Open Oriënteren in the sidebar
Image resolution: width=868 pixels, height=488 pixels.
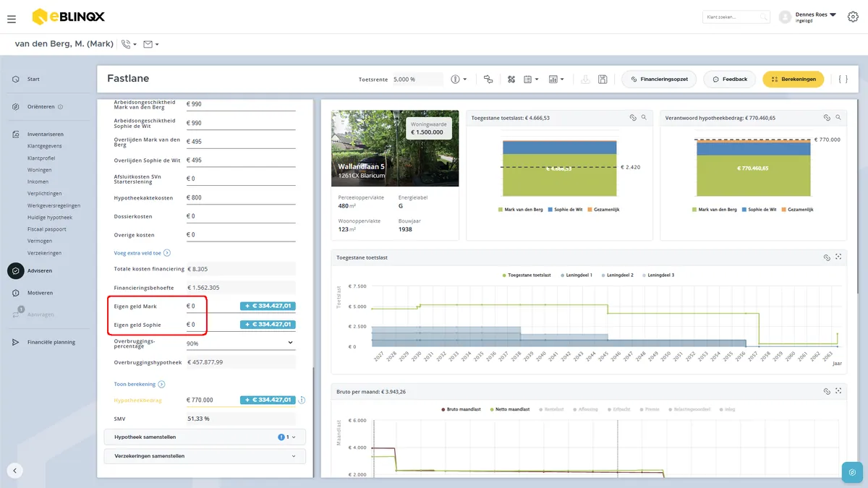point(41,107)
